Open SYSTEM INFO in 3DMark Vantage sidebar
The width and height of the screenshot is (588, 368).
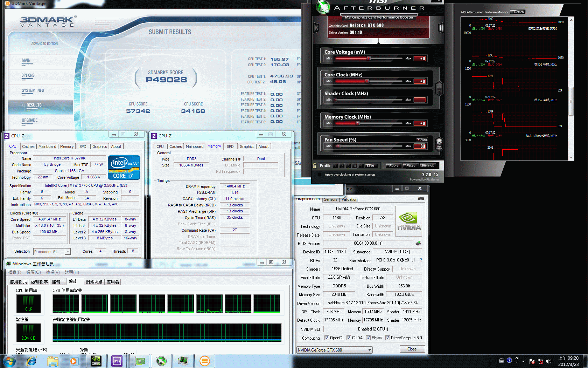pos(33,90)
